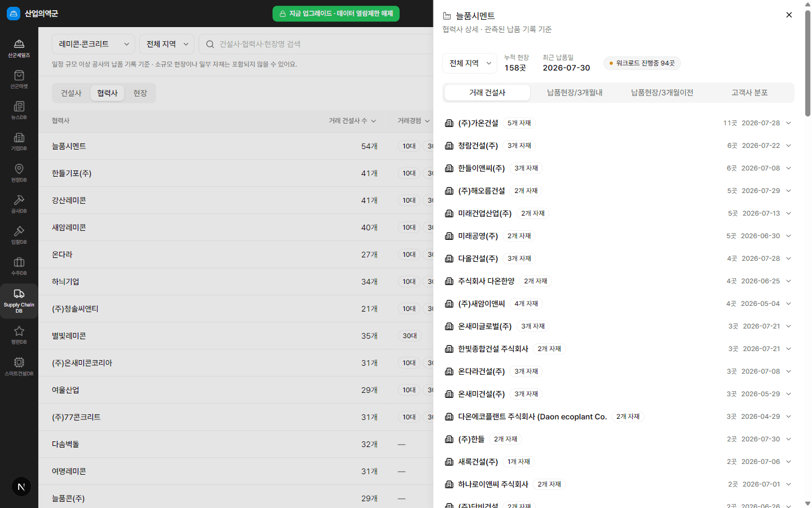Focus the 건설사·협력사·현장명 search field
The image size is (812, 508).
pos(316,44)
